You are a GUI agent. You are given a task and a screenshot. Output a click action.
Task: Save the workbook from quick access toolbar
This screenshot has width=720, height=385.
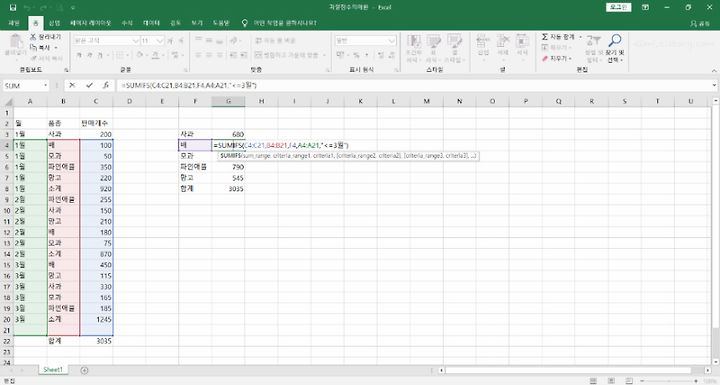click(x=12, y=7)
